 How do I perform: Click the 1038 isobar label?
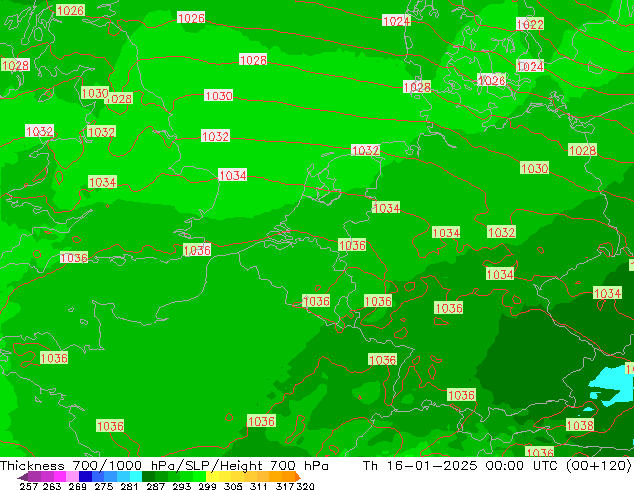point(580,425)
